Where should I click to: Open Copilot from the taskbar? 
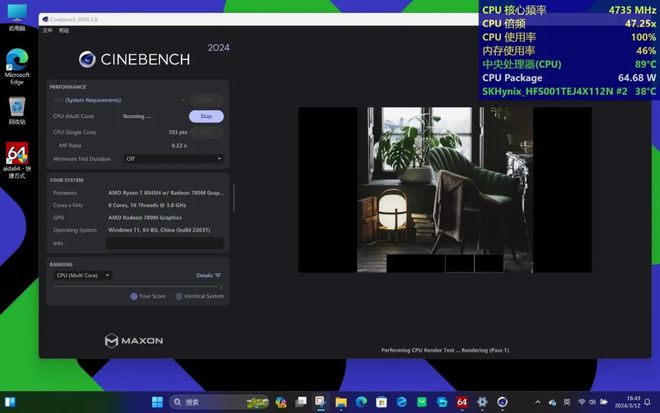tap(281, 402)
